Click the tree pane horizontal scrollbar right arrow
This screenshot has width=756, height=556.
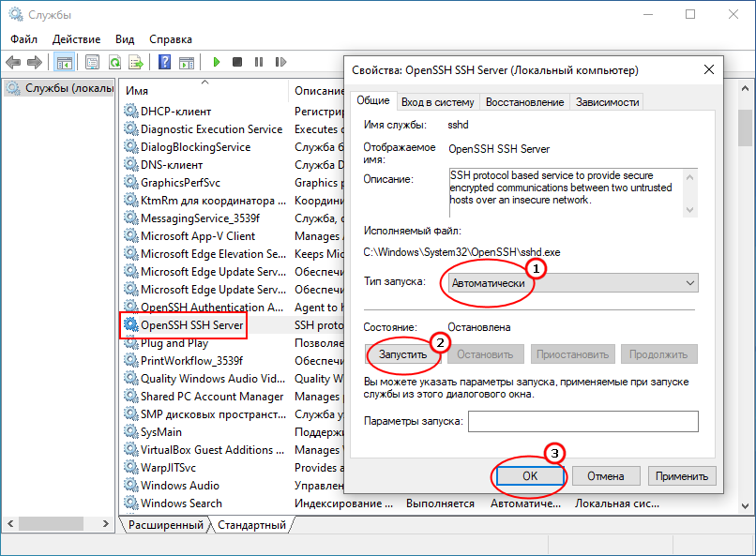[106, 523]
